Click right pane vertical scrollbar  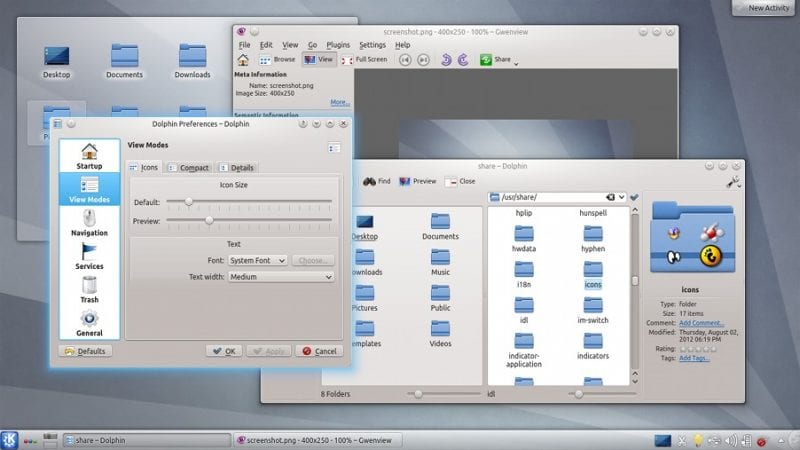coord(635,295)
